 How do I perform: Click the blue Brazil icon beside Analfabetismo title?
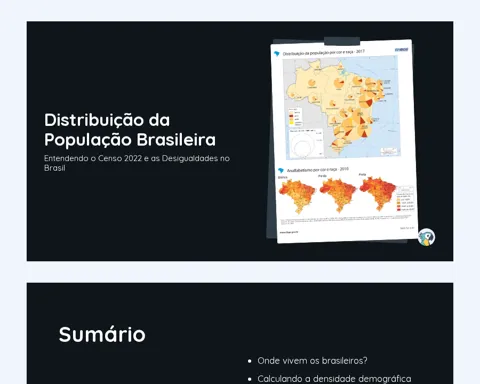[x=281, y=171]
